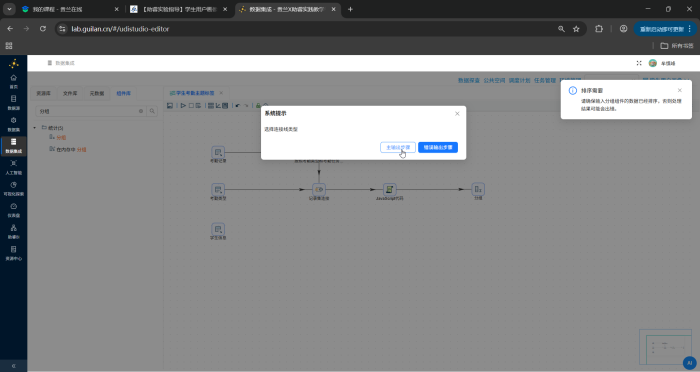Viewport: 700px width, 372px height.
Task: Choose the blue error output step button
Action: pos(438,147)
